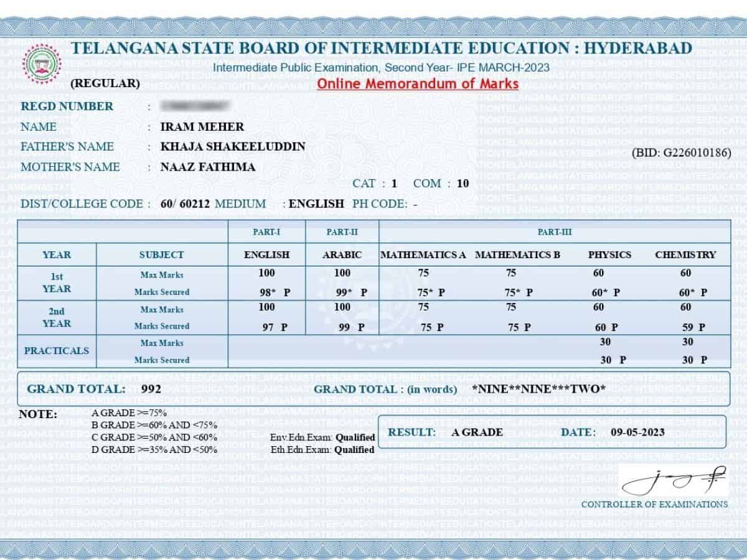Click 2nd year Chemistry marks 59 P
This screenshot has height=560, width=747.
pyautogui.click(x=693, y=327)
